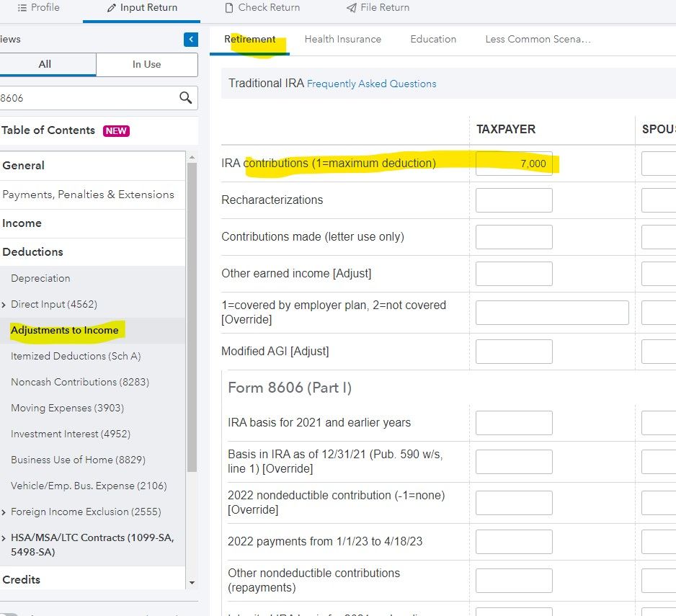The image size is (676, 616).
Task: Toggle the In Use view filter
Action: [146, 65]
